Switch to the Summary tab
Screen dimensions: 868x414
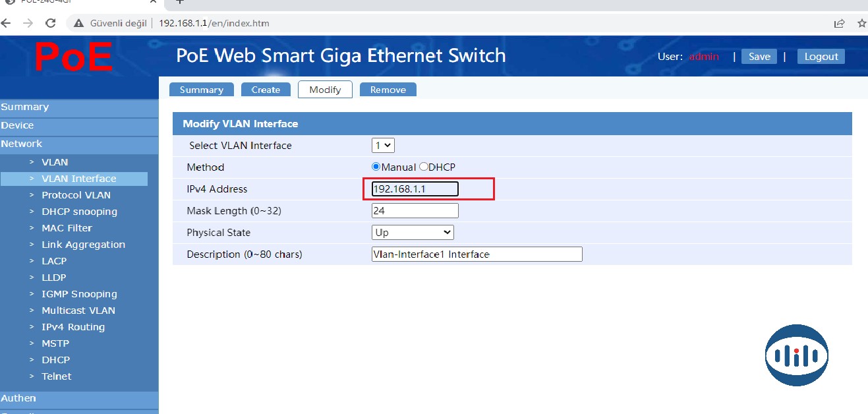coord(201,90)
